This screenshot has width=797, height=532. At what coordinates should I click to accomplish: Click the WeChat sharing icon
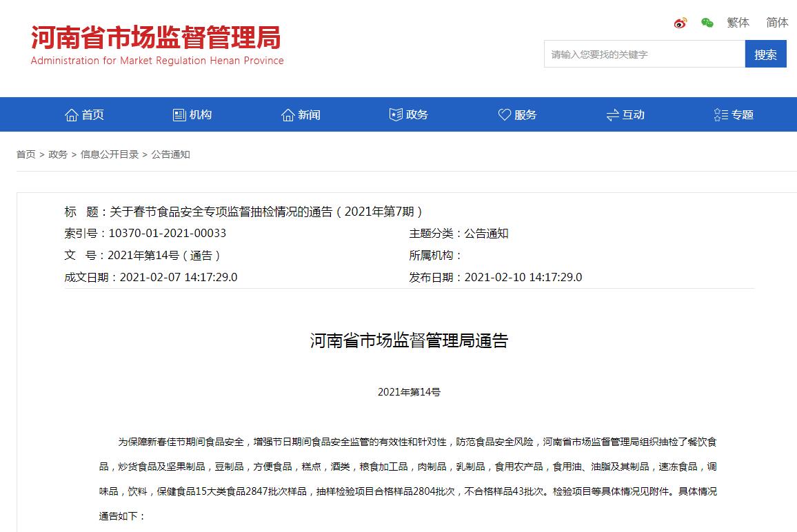pyautogui.click(x=706, y=23)
